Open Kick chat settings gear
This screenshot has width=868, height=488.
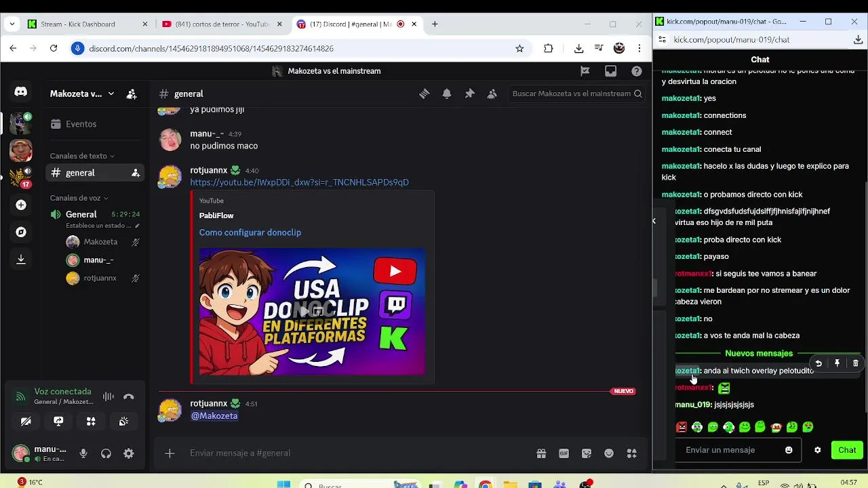(817, 450)
